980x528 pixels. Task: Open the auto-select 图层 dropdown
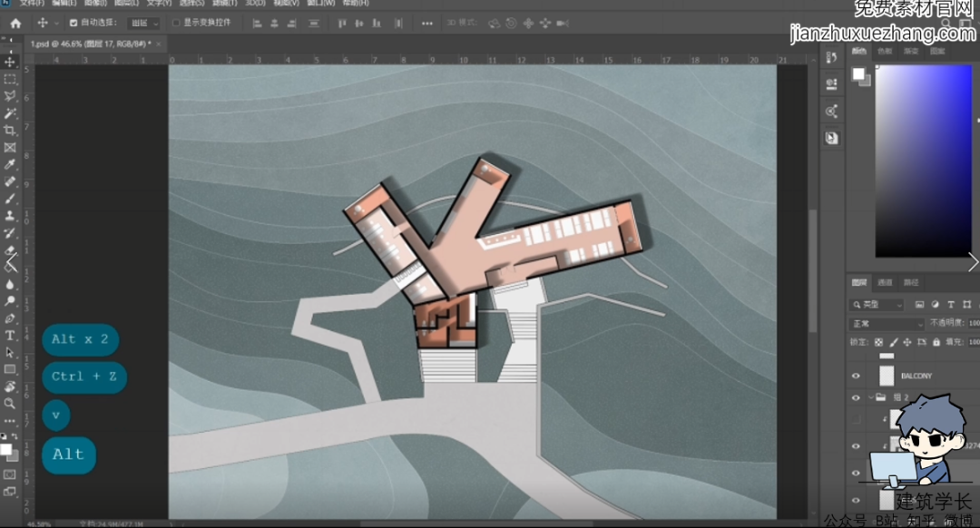[x=143, y=23]
